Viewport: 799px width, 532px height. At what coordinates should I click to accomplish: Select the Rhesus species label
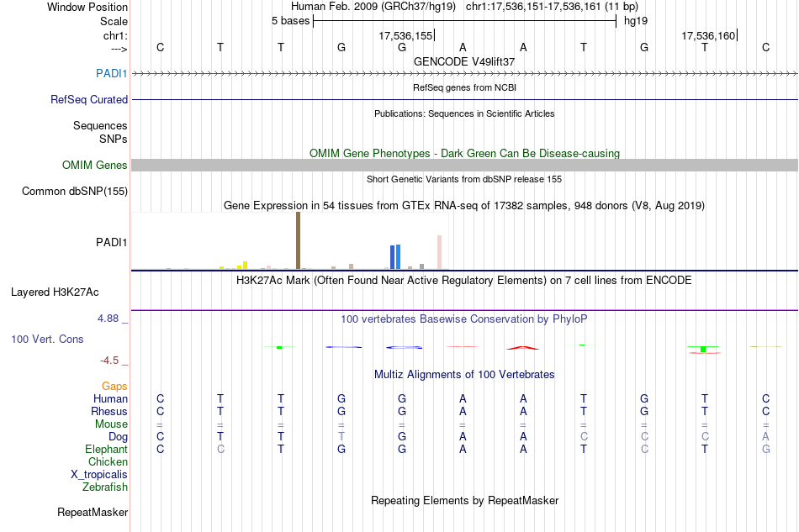point(109,411)
